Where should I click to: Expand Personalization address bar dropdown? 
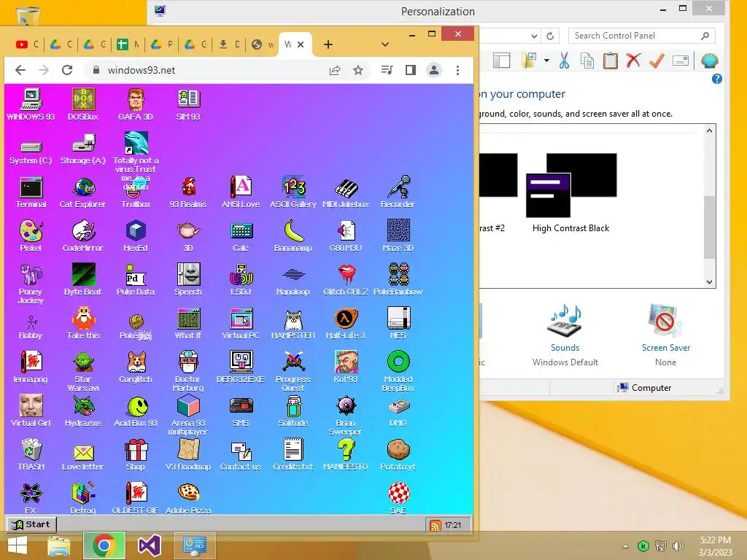(x=534, y=36)
